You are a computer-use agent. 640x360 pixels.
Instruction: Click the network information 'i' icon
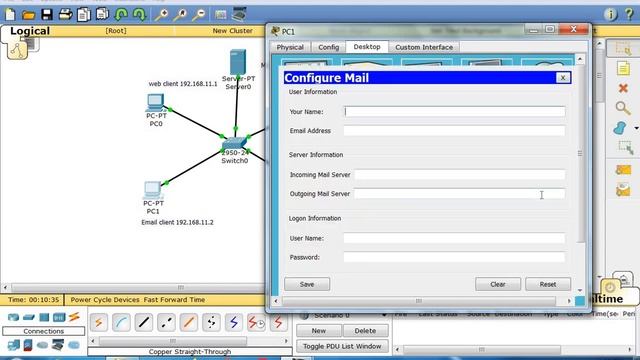point(611,15)
